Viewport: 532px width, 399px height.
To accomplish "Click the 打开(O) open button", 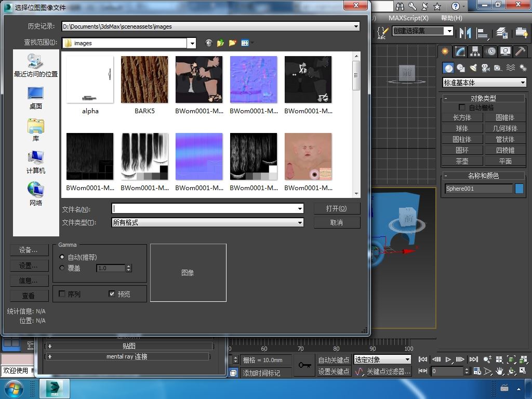I will tap(337, 208).
